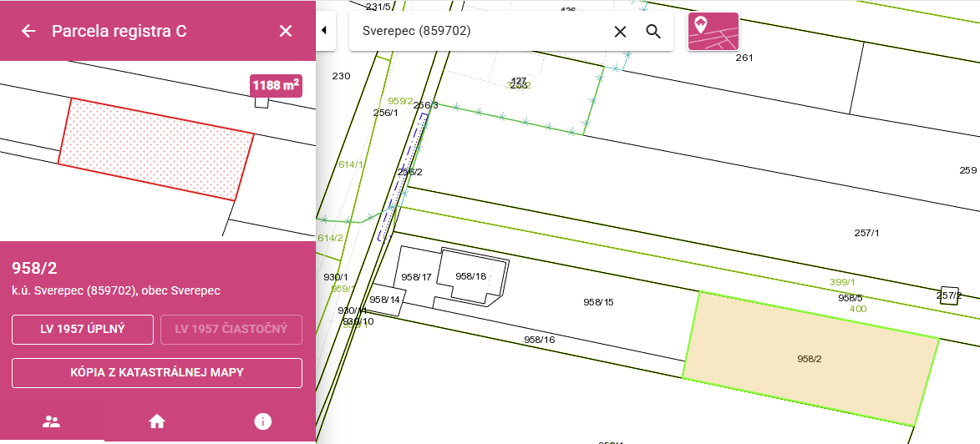Viewport: 980px width, 444px height.
Task: Collapse the side panel with the triangle arrow
Action: pos(324,30)
